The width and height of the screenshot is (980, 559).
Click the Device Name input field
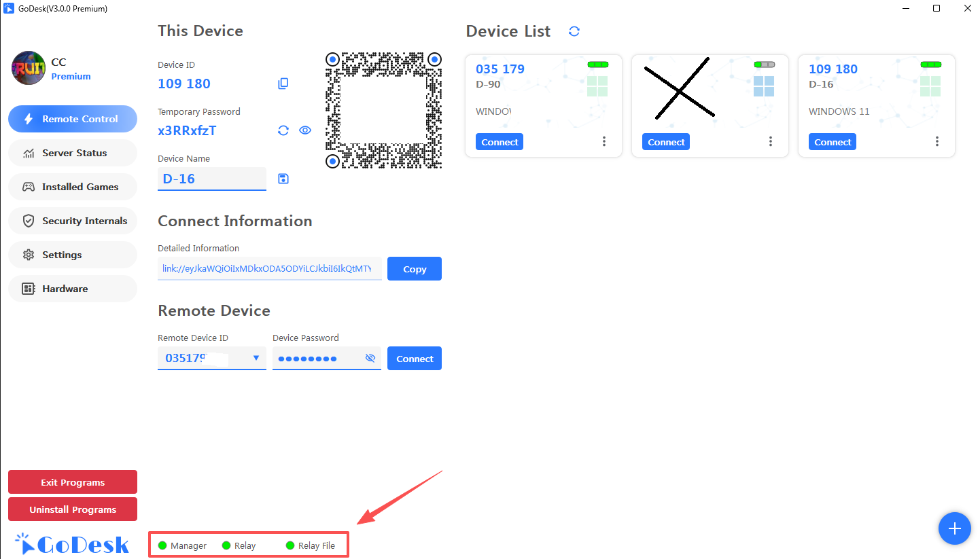(211, 179)
